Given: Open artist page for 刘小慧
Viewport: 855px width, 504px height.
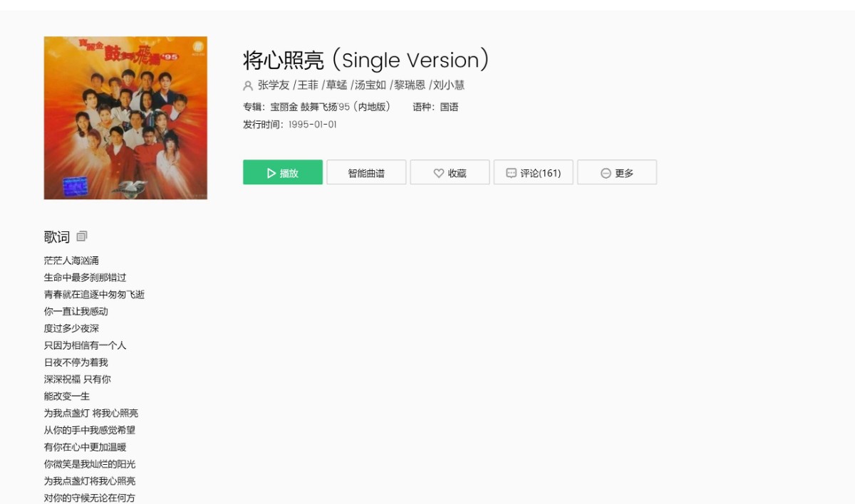Looking at the screenshot, I should coord(449,85).
